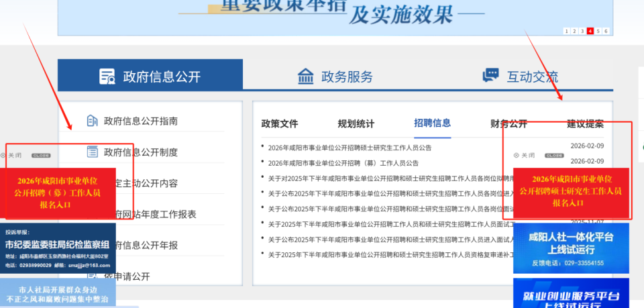Click the 政务服务 building icon
Image resolution: width=644 pixels, height=308 pixels.
(306, 76)
